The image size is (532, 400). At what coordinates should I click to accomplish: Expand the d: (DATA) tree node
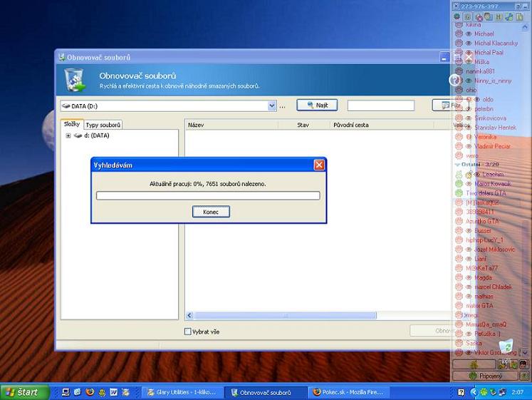(x=68, y=135)
